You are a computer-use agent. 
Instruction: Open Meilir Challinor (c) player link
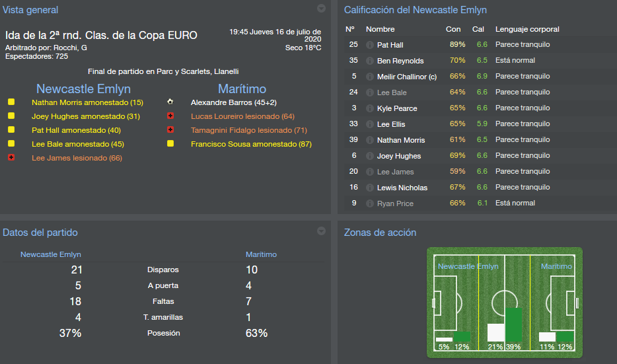click(x=407, y=77)
